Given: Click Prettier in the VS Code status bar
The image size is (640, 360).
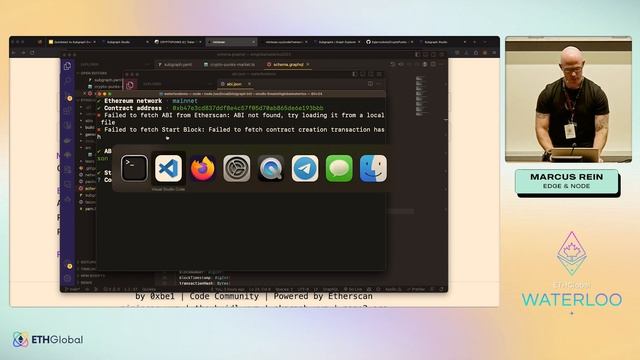Looking at the screenshot, I should click(416, 289).
